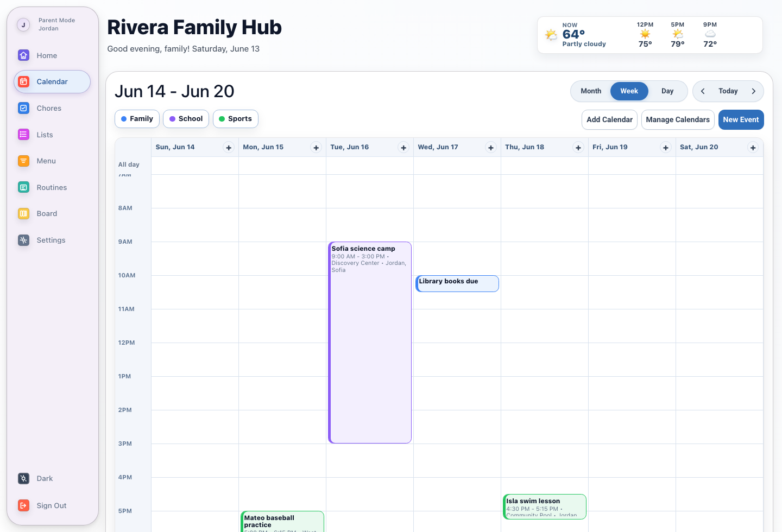Click the All day row label
782x532 pixels.
click(129, 164)
